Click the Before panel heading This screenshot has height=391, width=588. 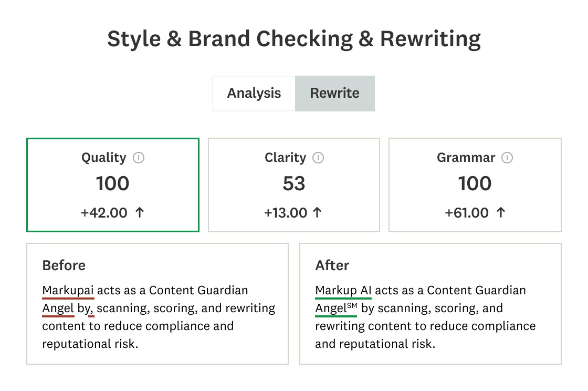coord(64,265)
